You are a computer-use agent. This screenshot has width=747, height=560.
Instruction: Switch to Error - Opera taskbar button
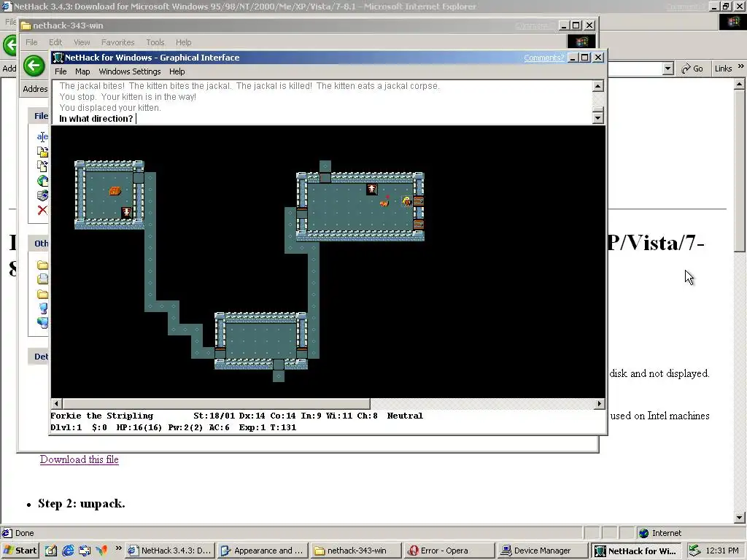pos(448,551)
